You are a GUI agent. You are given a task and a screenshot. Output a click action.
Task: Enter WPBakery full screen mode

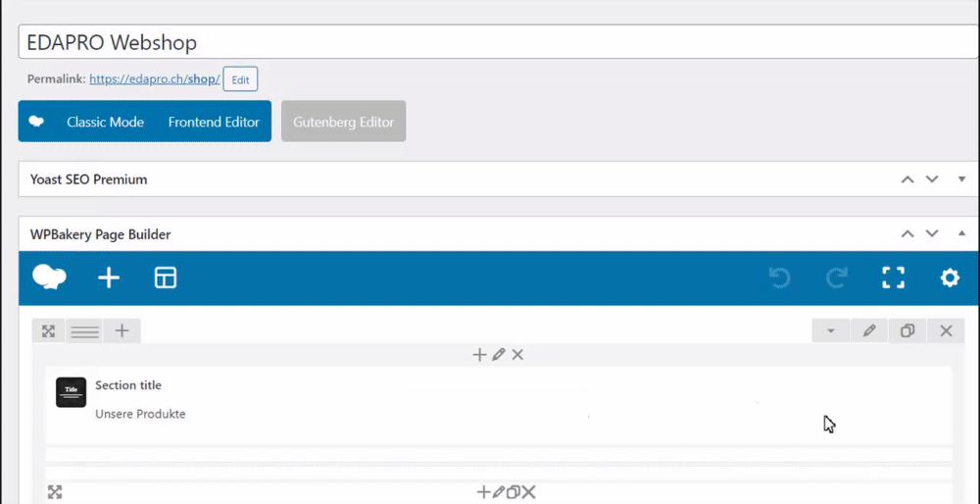click(x=893, y=277)
